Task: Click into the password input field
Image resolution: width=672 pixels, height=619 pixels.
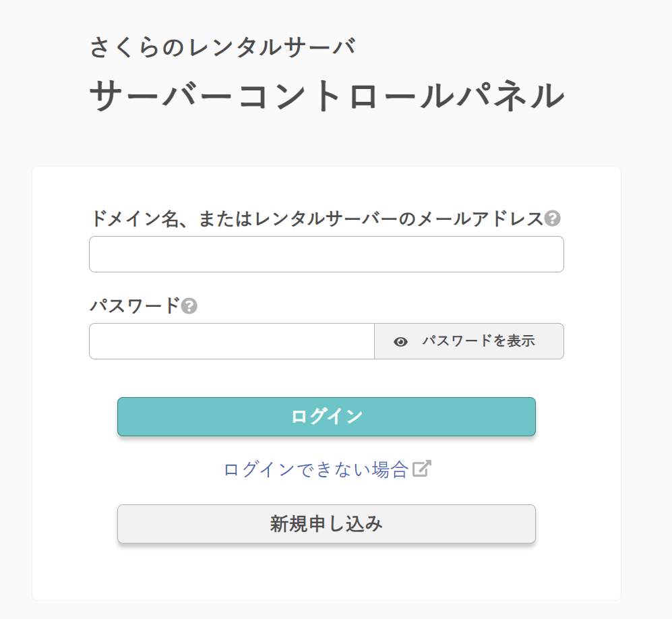Action: (x=231, y=341)
